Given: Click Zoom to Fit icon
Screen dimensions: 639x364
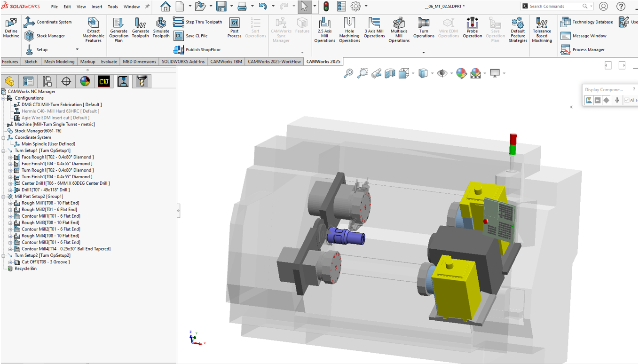Looking at the screenshot, I should click(348, 73).
